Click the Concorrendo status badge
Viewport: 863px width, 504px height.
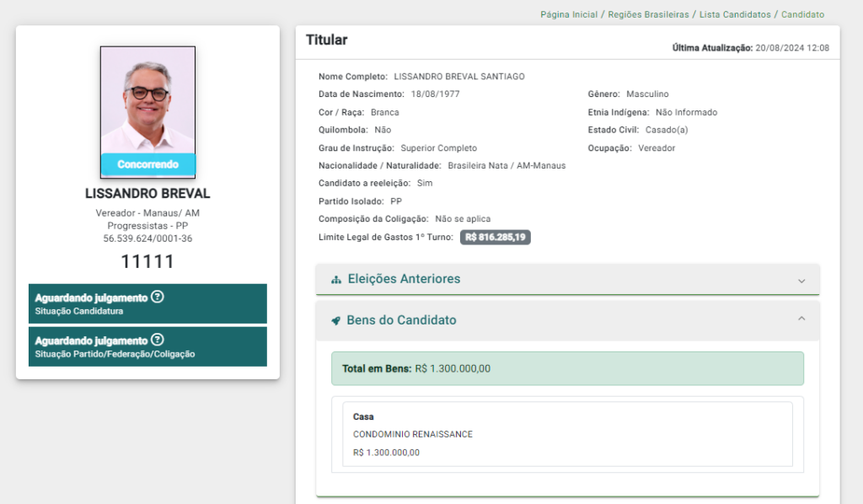coord(147,164)
